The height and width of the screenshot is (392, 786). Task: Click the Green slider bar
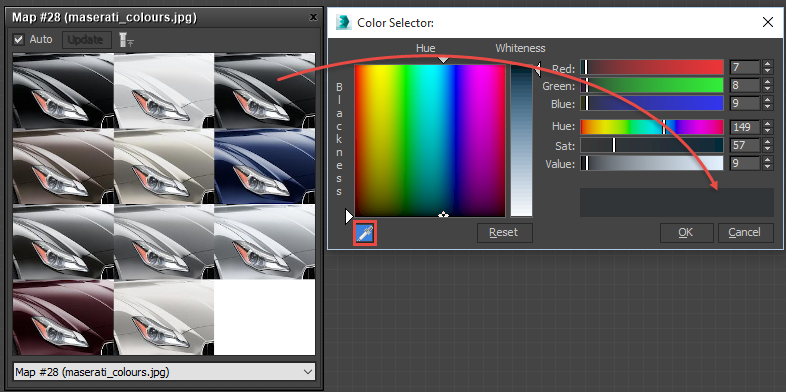pyautogui.click(x=652, y=85)
